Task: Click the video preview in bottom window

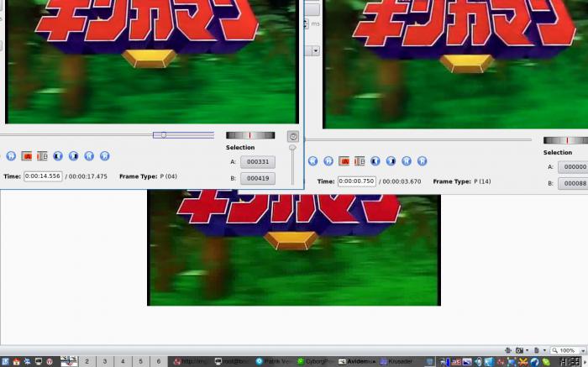Action: pyautogui.click(x=294, y=248)
